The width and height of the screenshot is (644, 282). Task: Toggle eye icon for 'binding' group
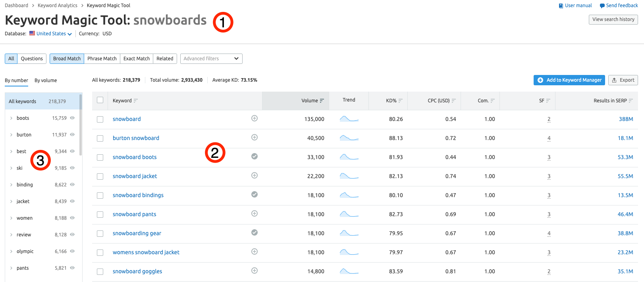click(72, 184)
